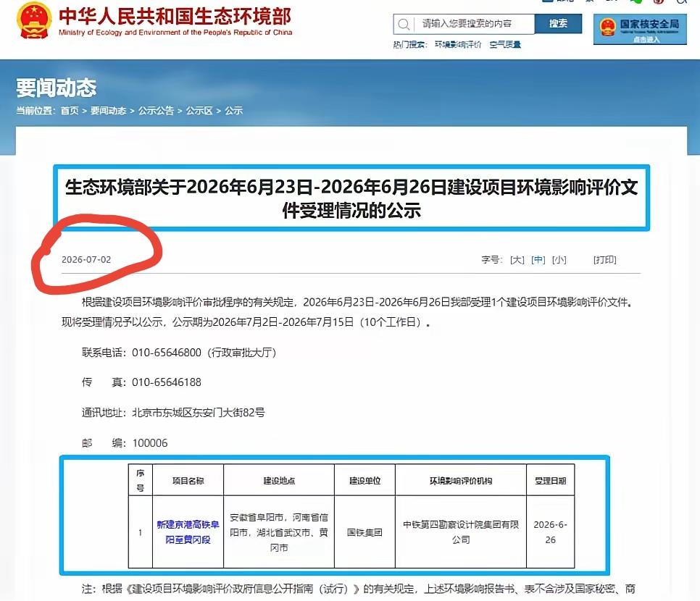Click the publish date 2026-07-02

tap(86, 260)
